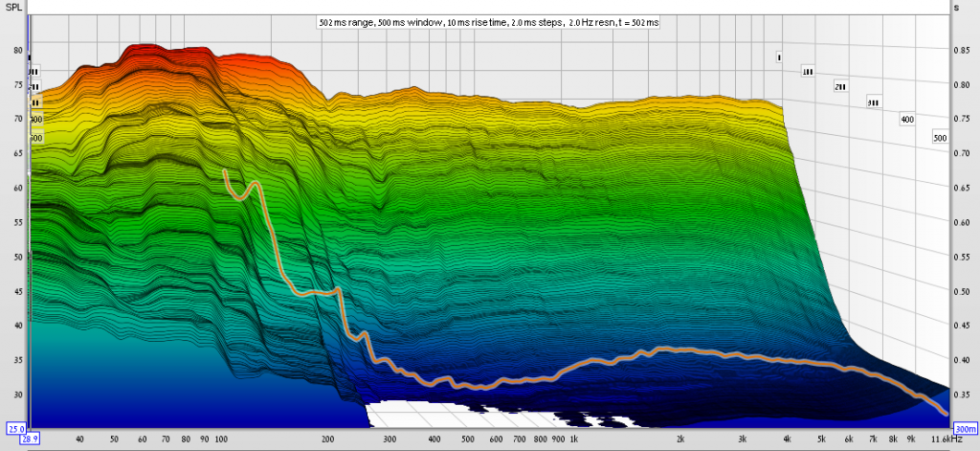This screenshot has width=980, height=451.
Task: Select the 28.9 frequency axis start box
Action: pyautogui.click(x=29, y=439)
